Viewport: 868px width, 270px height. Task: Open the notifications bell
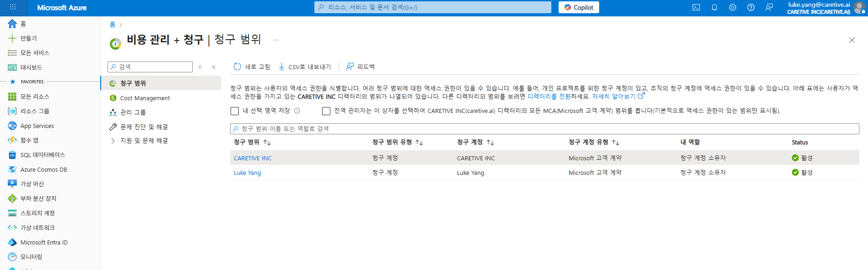(714, 7)
